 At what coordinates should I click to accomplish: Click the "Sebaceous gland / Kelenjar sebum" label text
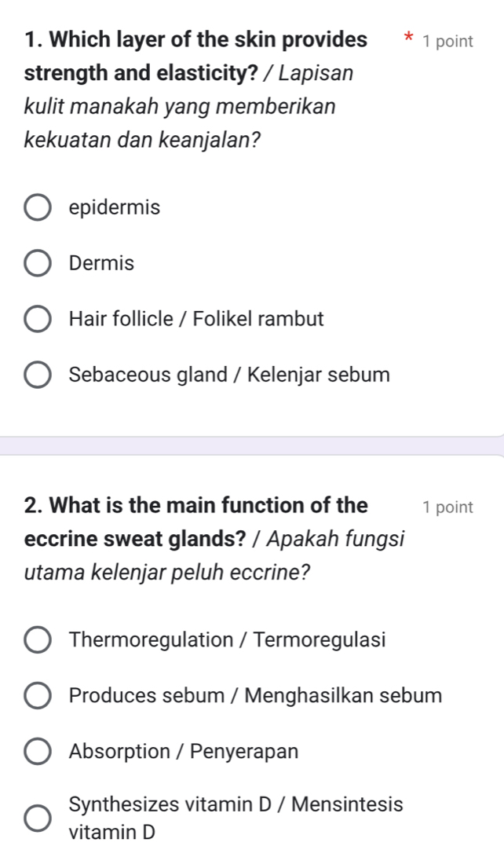point(229,375)
